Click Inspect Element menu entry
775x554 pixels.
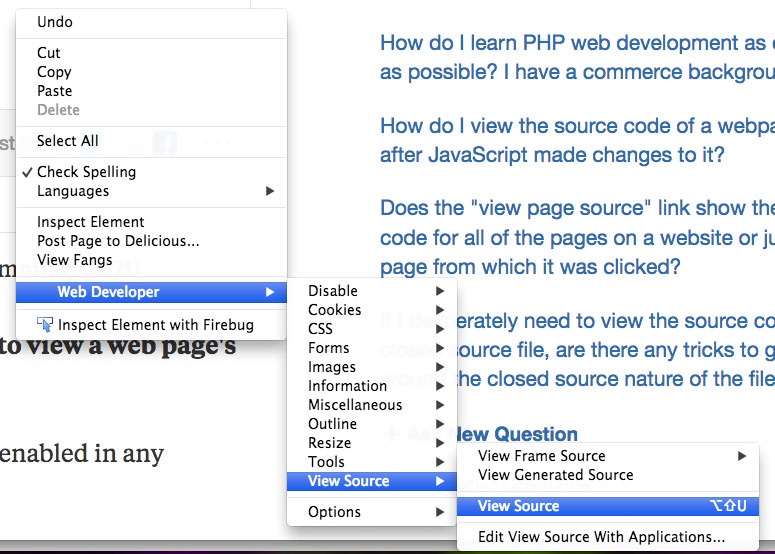pyautogui.click(x=151, y=222)
